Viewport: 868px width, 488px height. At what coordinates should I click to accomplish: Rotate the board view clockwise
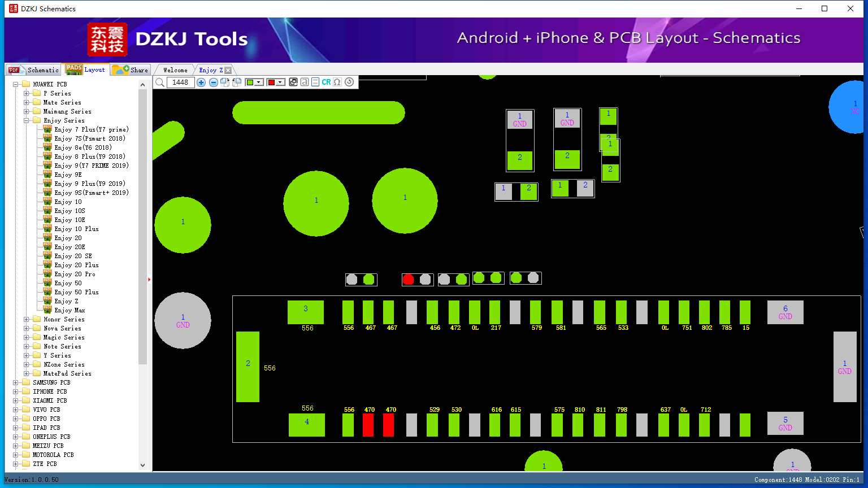pos(225,82)
